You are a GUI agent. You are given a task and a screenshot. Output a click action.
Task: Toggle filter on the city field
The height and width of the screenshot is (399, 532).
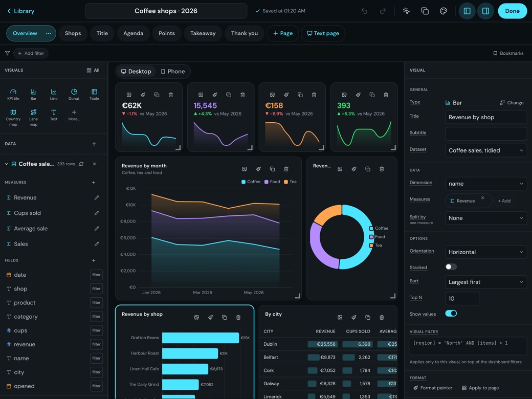coord(96,372)
